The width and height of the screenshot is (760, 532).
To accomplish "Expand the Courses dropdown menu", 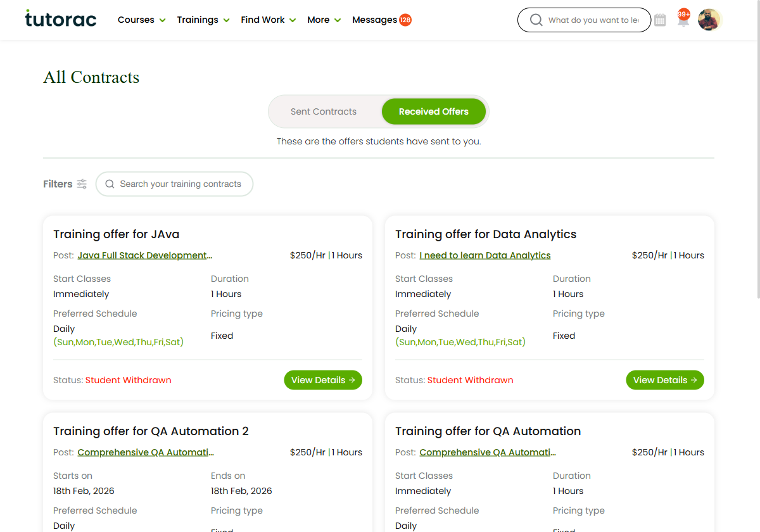I will [x=142, y=20].
